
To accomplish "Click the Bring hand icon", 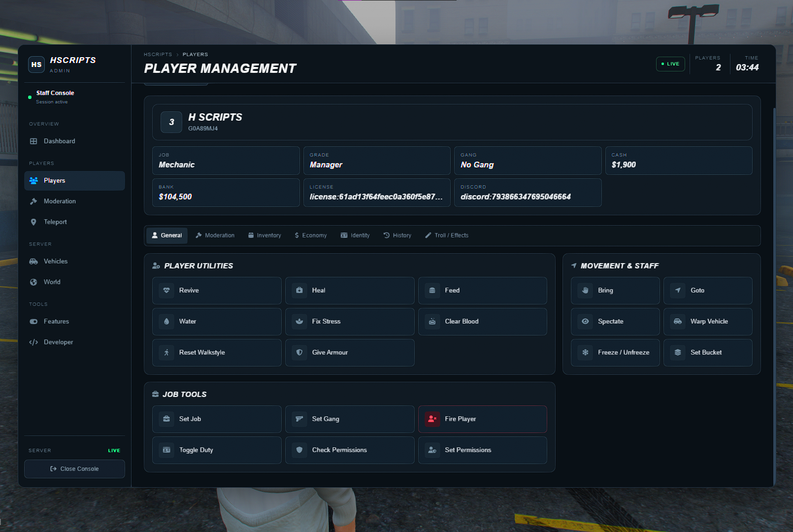I will tap(585, 291).
